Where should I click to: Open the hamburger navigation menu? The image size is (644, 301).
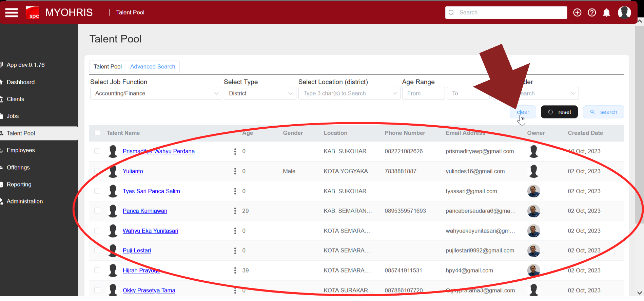click(12, 13)
